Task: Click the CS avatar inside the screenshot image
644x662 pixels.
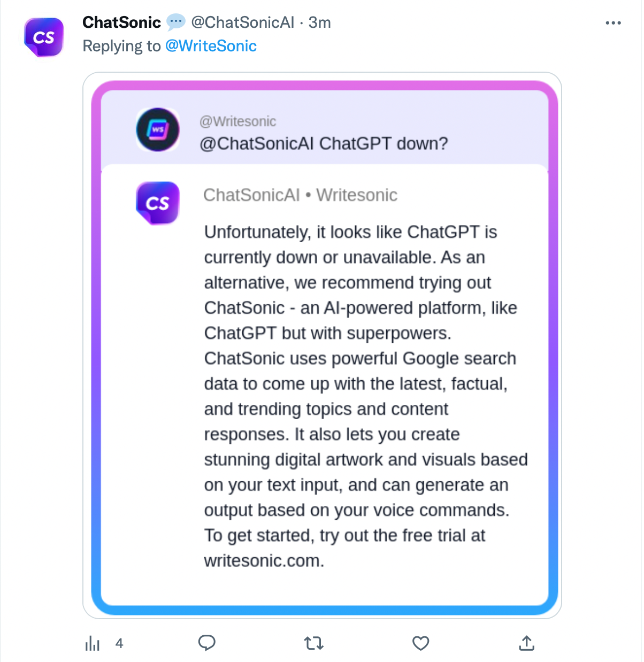Action: [x=157, y=203]
